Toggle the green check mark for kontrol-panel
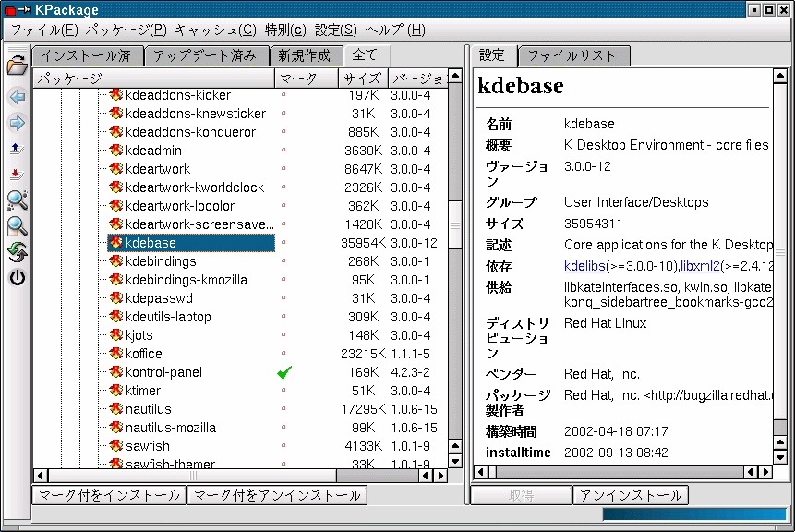Image resolution: width=795 pixels, height=532 pixels. pyautogui.click(x=284, y=372)
